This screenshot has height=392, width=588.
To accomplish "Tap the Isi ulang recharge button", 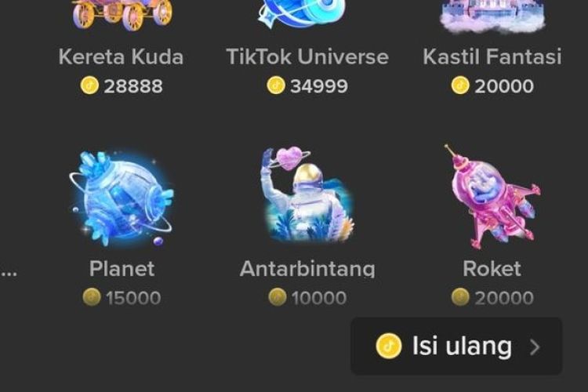I will pyautogui.click(x=456, y=347).
